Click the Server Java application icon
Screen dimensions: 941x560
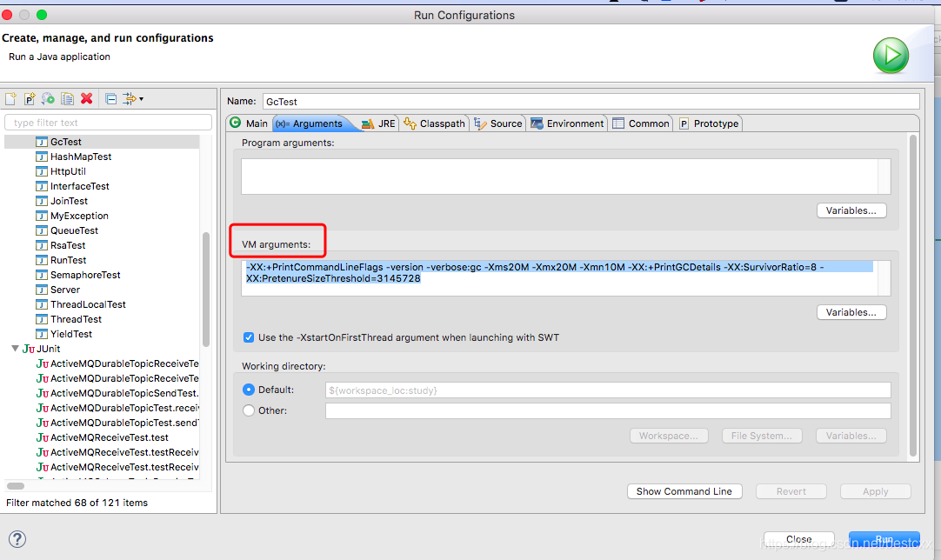pyautogui.click(x=42, y=290)
